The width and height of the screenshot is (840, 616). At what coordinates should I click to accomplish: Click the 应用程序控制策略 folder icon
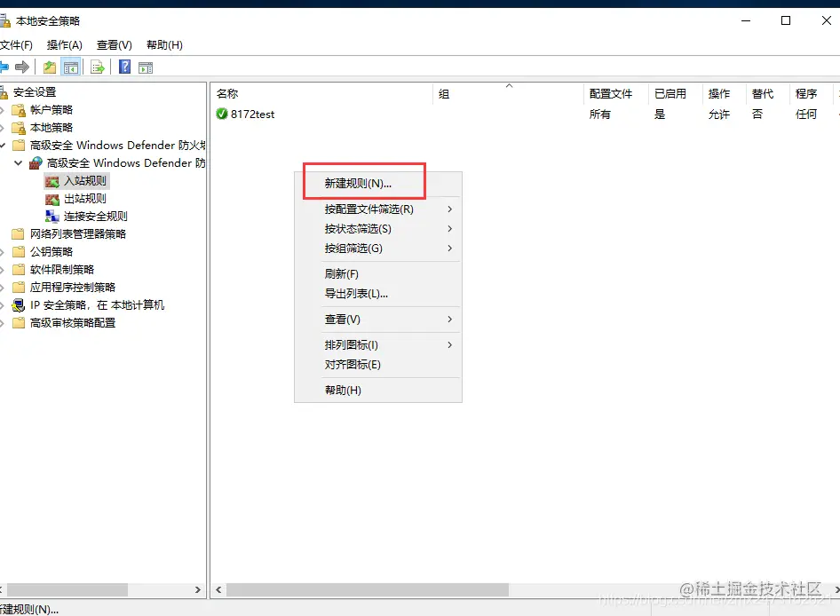(x=19, y=287)
